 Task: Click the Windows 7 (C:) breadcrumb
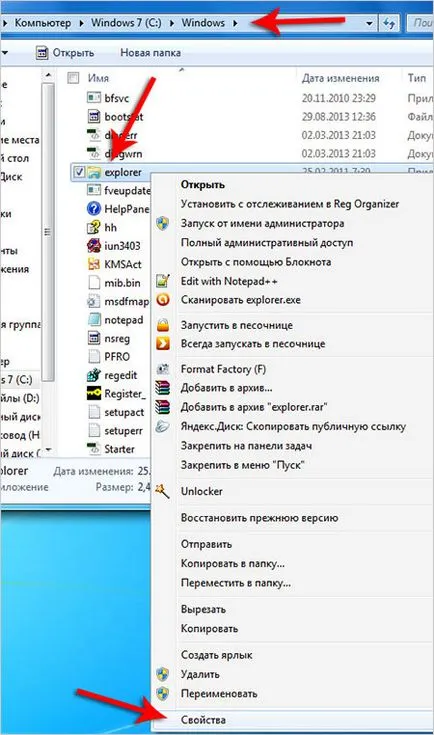click(126, 23)
